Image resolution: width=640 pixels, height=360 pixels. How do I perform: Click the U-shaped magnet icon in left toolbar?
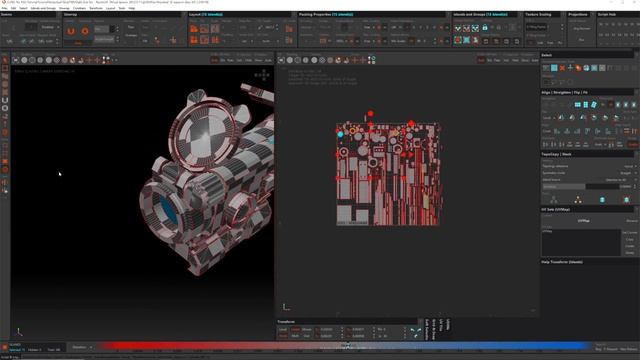pos(5,100)
